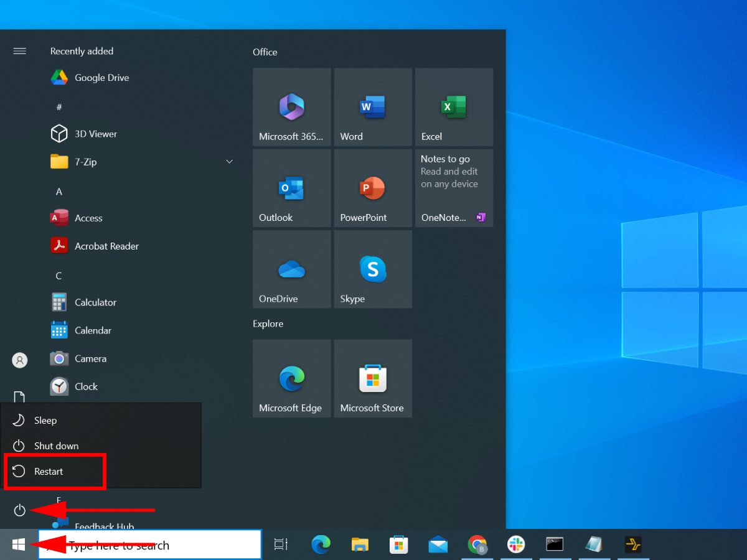Viewport: 747px width, 560px height.
Task: Open Chrome from the taskbar
Action: (x=477, y=545)
